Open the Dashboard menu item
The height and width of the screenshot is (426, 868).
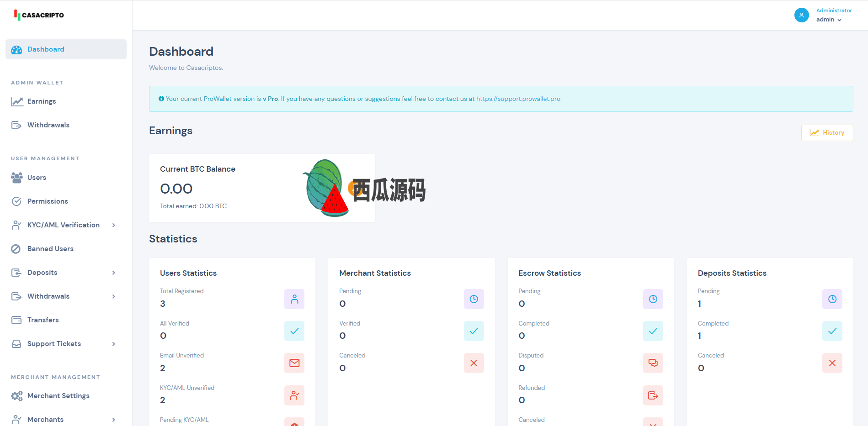(x=66, y=49)
